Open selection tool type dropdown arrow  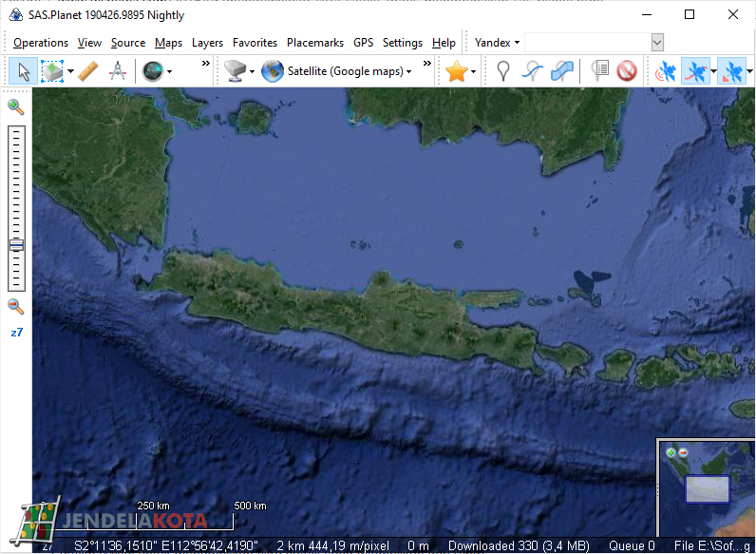click(70, 71)
